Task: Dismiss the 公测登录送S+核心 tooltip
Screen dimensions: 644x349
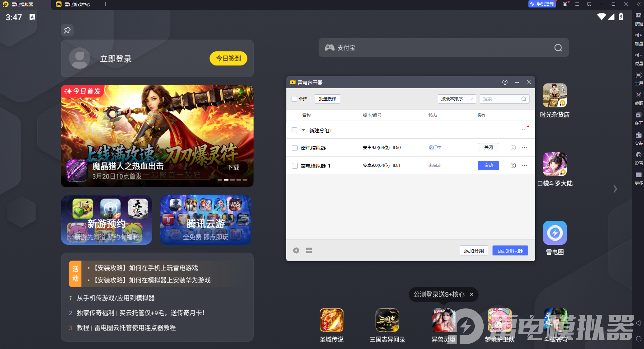Action: pos(472,295)
